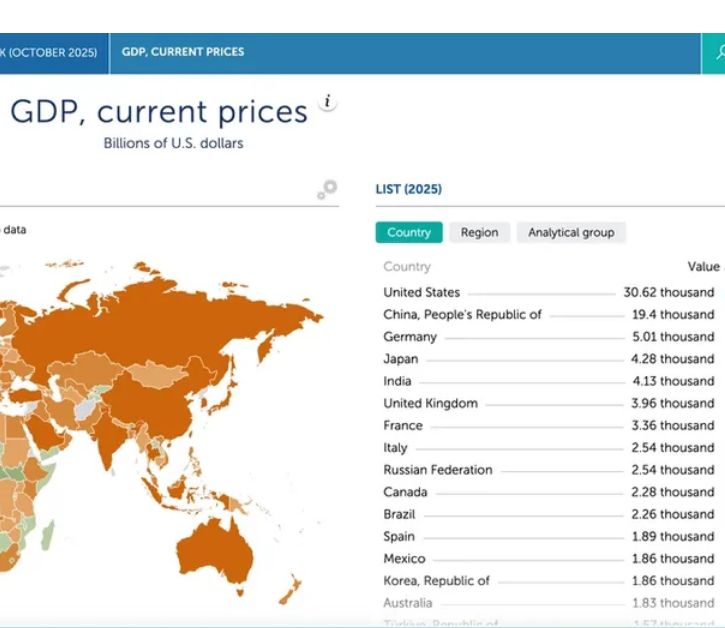Click the search magnifier icon in top bar
725x628 pixels.
tap(716, 52)
